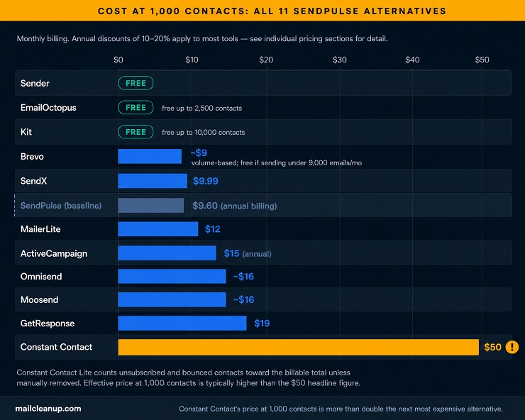This screenshot has width=525, height=420.
Task: Click the FREE badge in Kit row
Action: point(136,132)
